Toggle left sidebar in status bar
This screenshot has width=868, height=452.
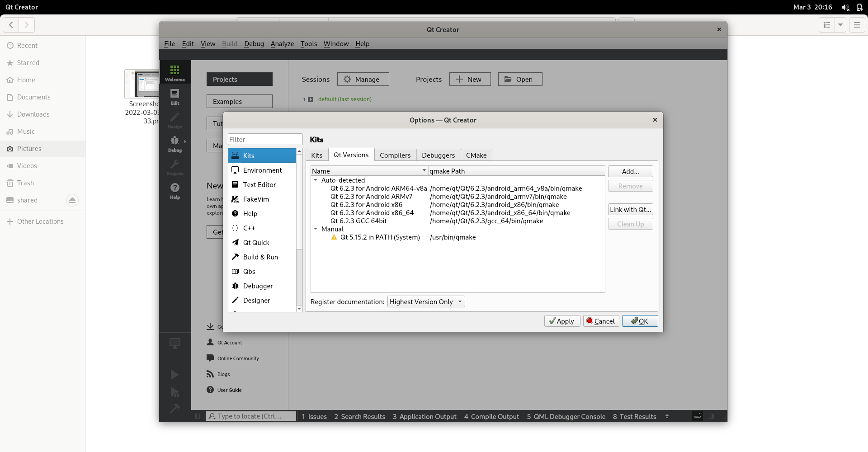pos(198,416)
